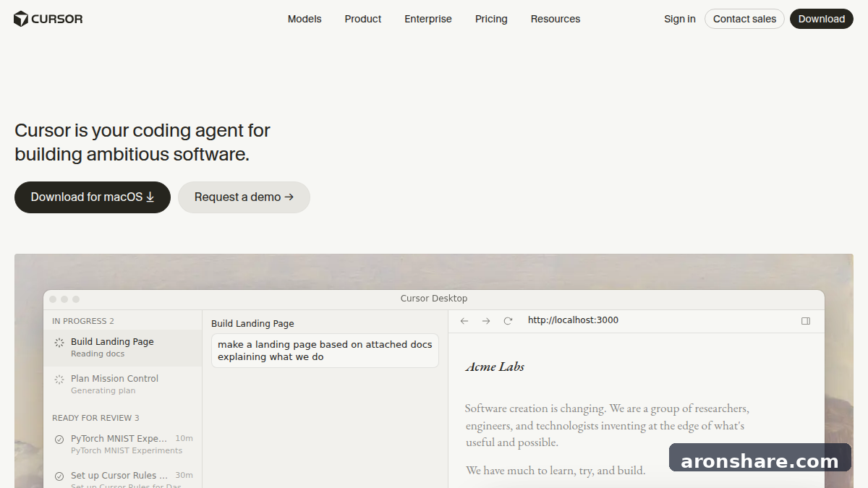This screenshot has width=868, height=488.
Task: Click the red close window dot
Action: click(53, 299)
